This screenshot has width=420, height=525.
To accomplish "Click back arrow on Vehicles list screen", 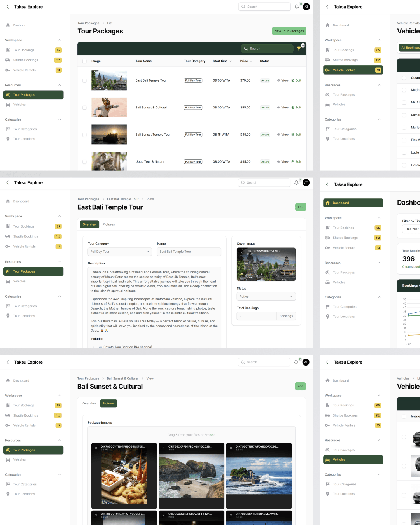I will (327, 362).
